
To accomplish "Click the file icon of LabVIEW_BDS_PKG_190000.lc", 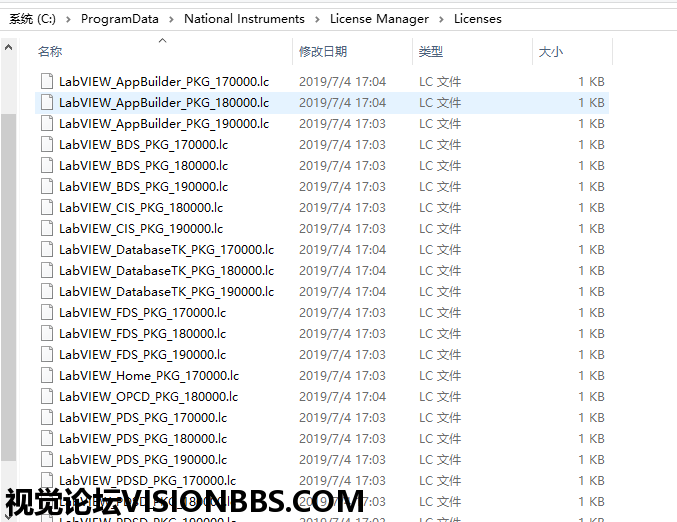I will click(47, 187).
